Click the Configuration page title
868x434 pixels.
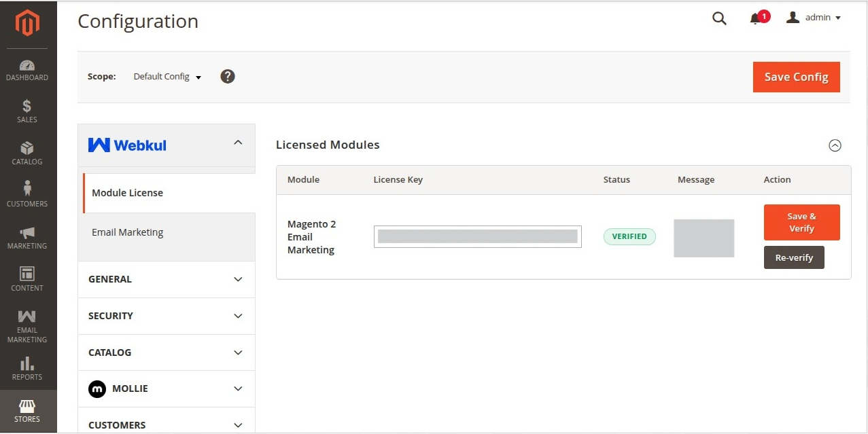[138, 22]
